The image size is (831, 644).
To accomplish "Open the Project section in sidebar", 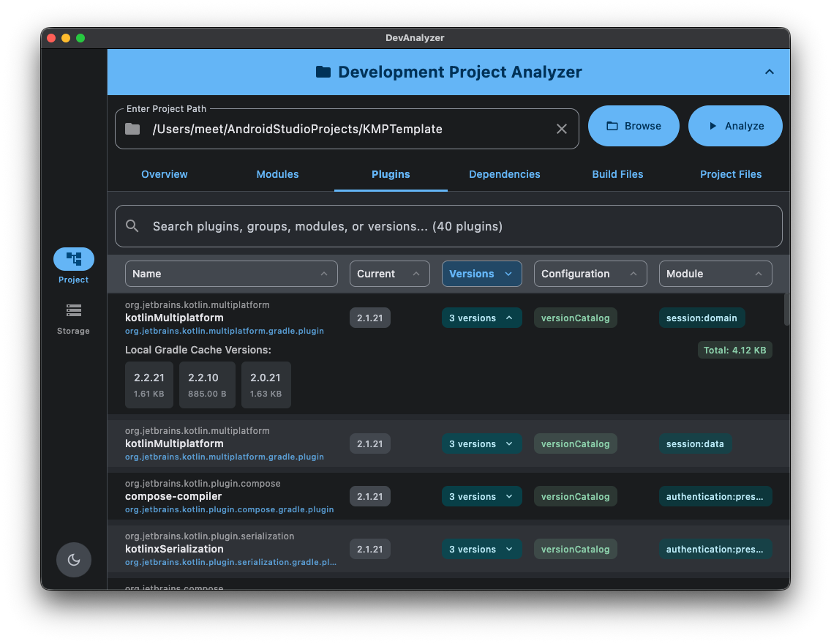I will pyautogui.click(x=74, y=266).
